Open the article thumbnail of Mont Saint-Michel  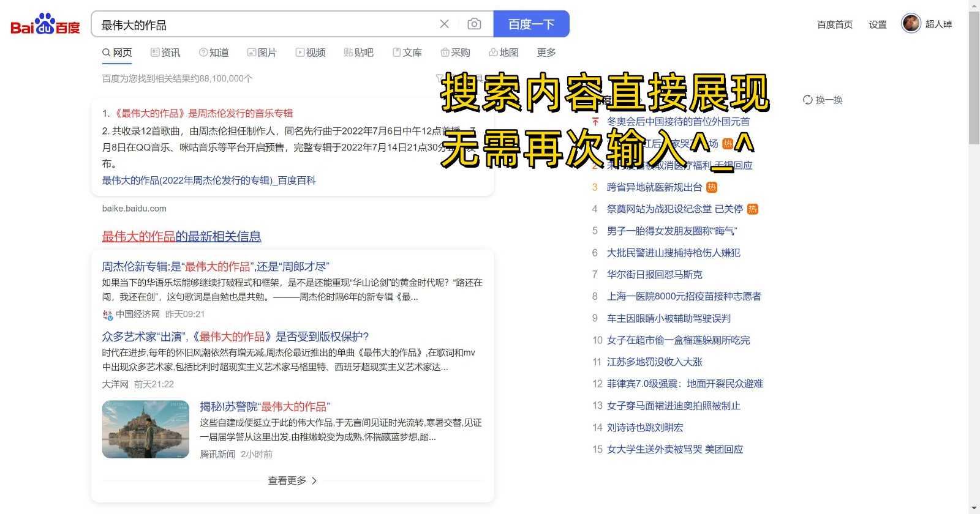point(146,430)
